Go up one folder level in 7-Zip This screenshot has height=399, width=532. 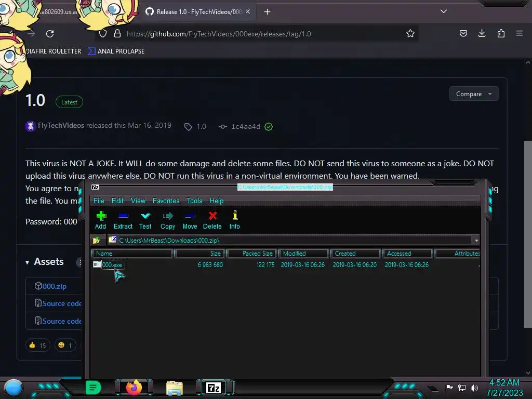click(x=96, y=240)
